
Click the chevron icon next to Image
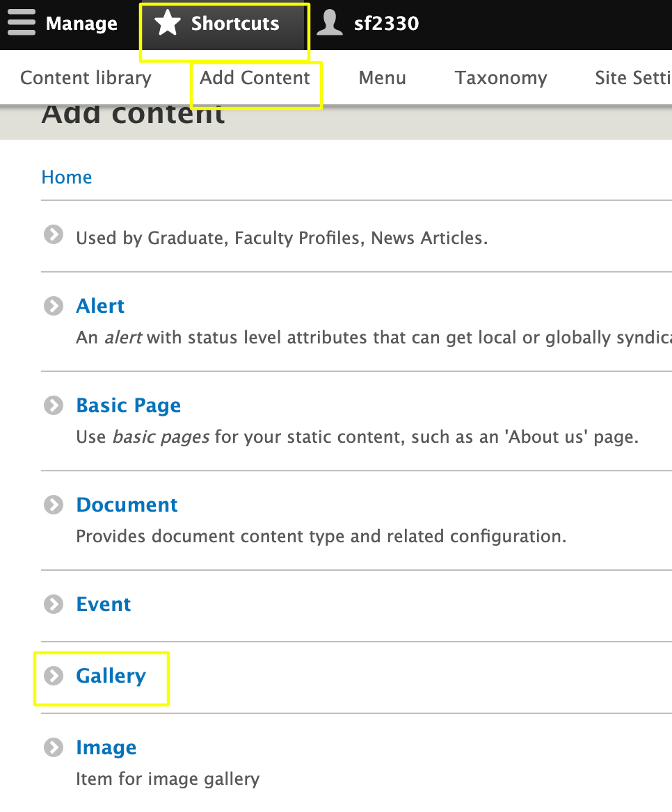click(x=53, y=747)
